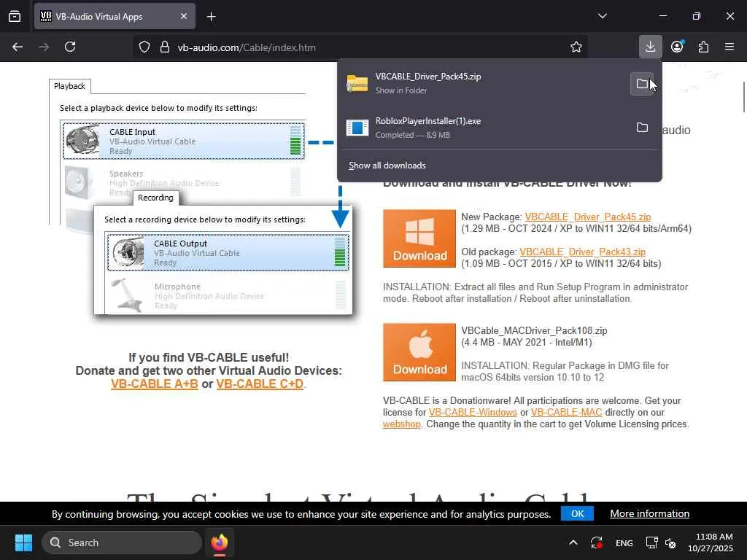Screen dimensions: 747x560
Task: Click the VB-Audio Virtual Apps tab
Action: click(x=115, y=16)
